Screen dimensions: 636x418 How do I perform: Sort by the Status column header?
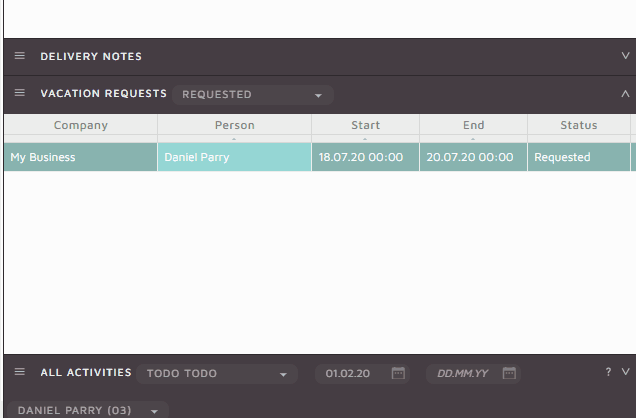pyautogui.click(x=579, y=125)
